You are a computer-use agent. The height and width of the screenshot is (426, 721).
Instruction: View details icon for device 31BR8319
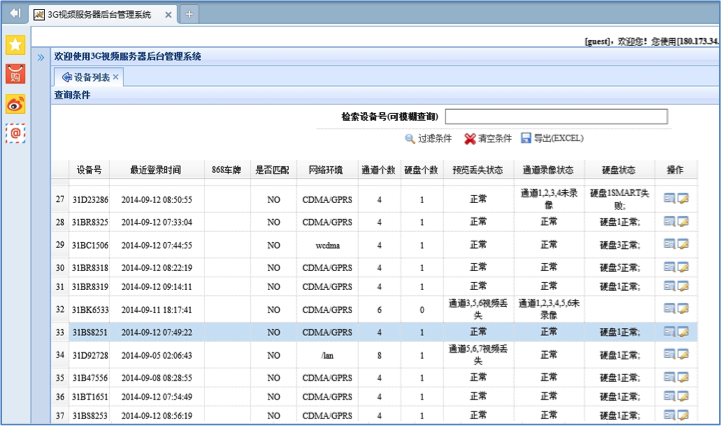tap(670, 286)
